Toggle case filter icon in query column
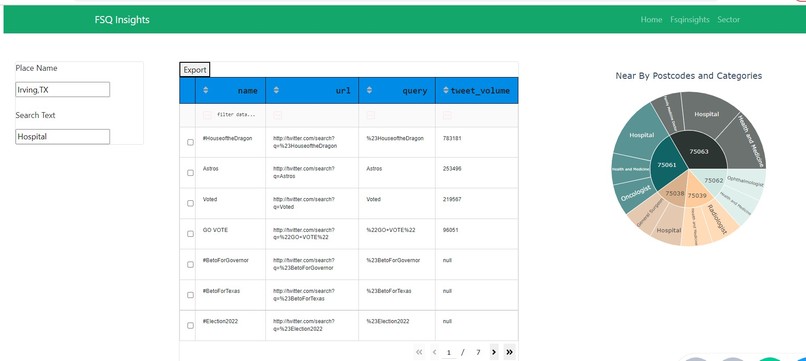 [371, 115]
